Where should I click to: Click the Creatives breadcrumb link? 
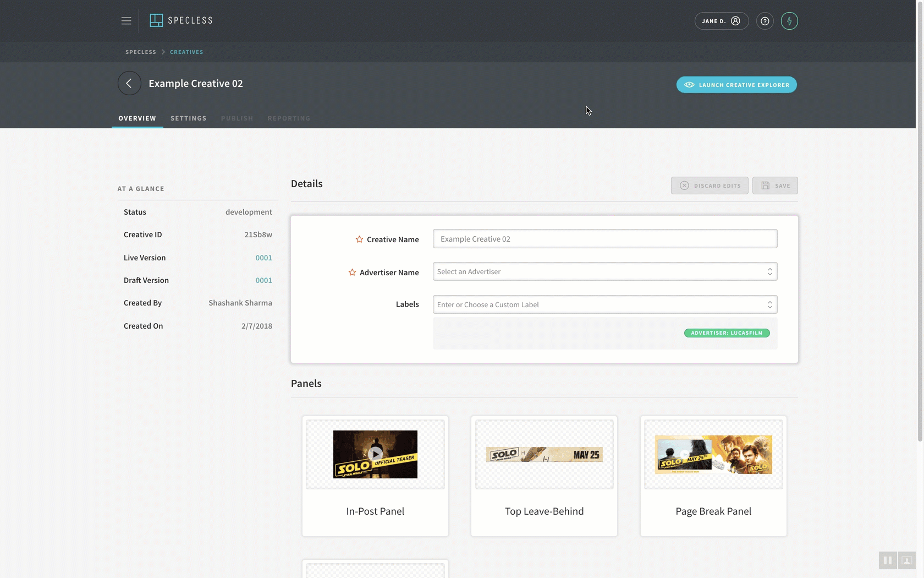(x=186, y=52)
